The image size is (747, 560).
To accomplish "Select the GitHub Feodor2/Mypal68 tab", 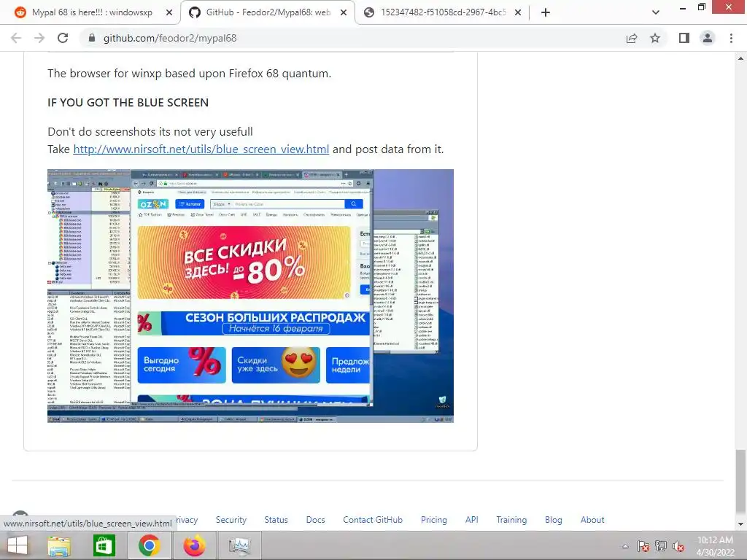I will click(x=267, y=12).
